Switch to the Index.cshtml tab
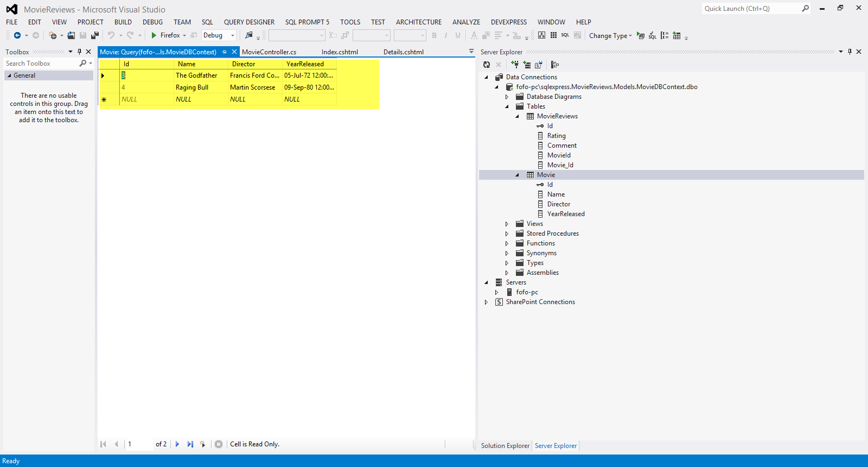This screenshot has width=868, height=467. pos(340,52)
